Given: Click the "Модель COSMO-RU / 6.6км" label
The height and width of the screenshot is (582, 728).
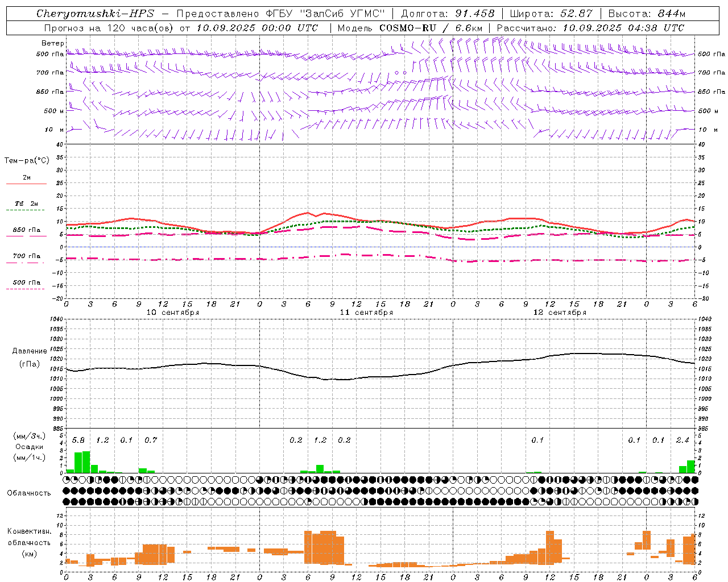Looking at the screenshot, I should click(x=410, y=28).
